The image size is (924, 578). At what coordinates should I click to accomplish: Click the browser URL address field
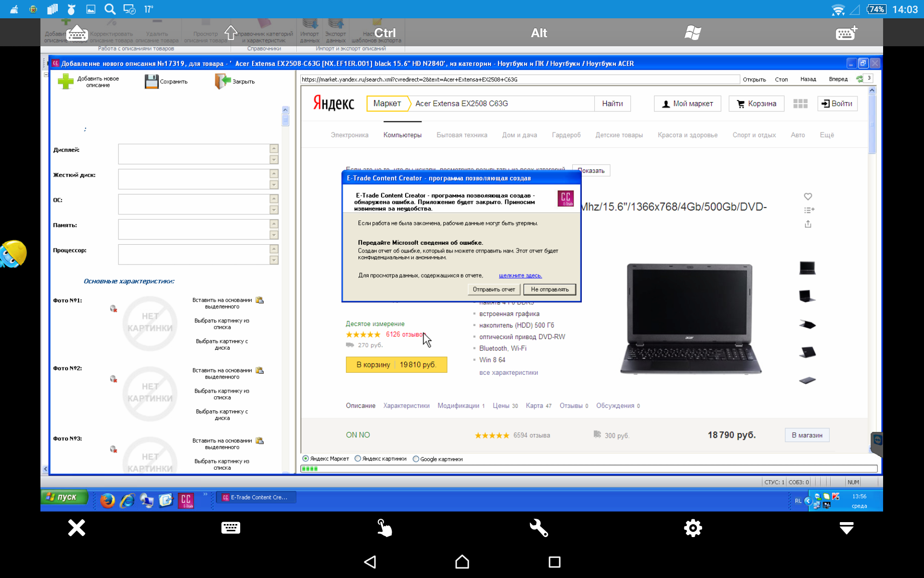(520, 79)
